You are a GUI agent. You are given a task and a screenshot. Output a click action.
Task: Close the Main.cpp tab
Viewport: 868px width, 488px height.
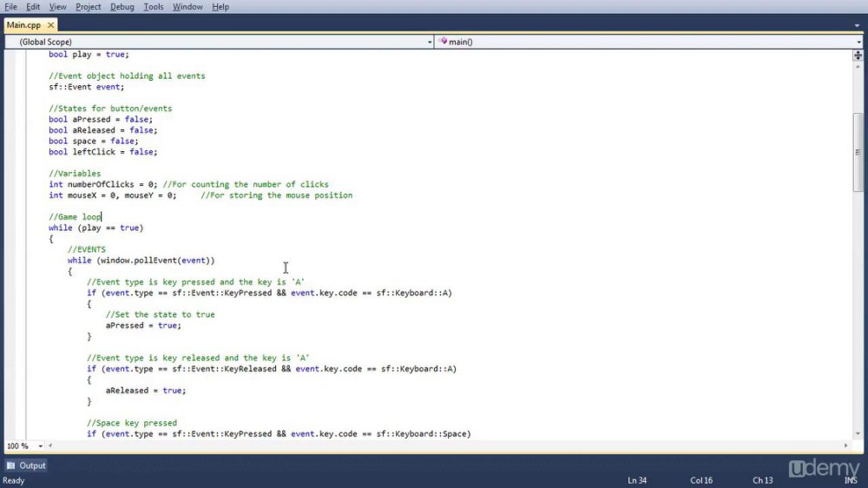(50, 25)
